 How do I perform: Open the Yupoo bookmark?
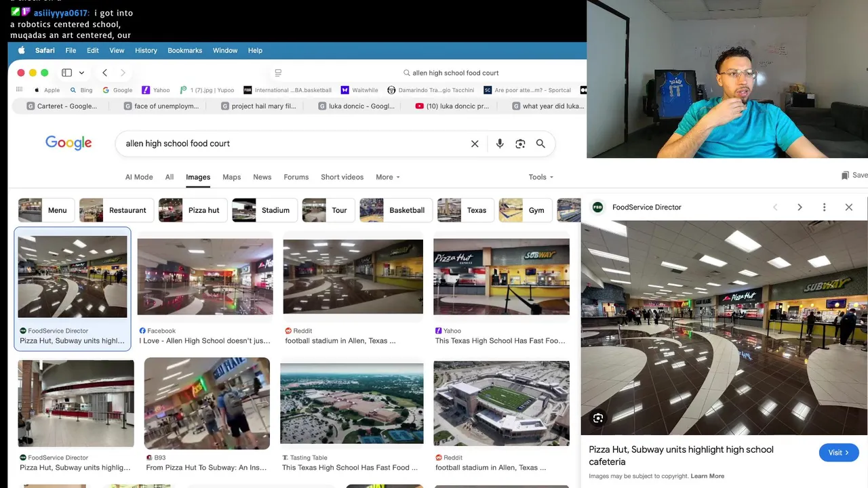(207, 90)
